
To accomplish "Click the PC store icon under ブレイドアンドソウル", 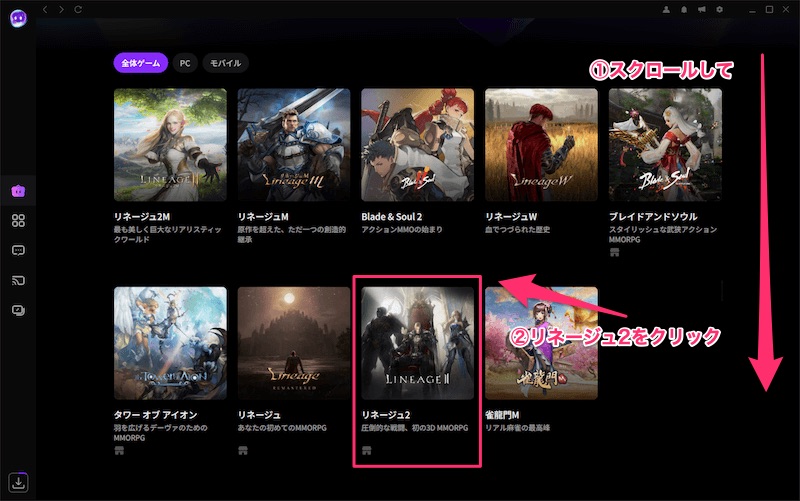I will (x=614, y=252).
